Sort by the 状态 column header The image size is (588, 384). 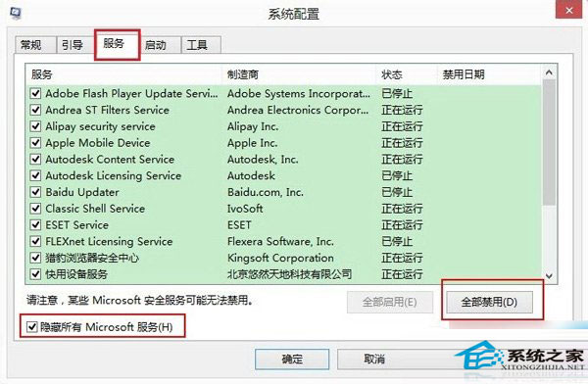[408, 74]
